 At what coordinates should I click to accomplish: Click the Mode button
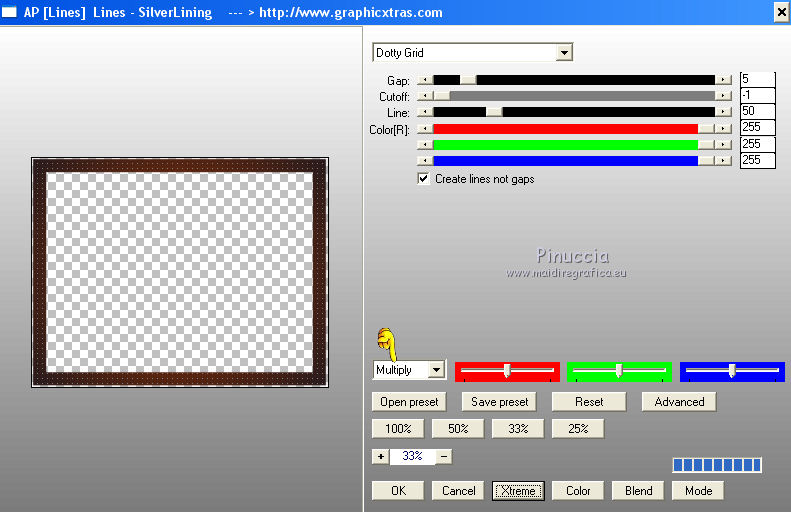coord(698,491)
